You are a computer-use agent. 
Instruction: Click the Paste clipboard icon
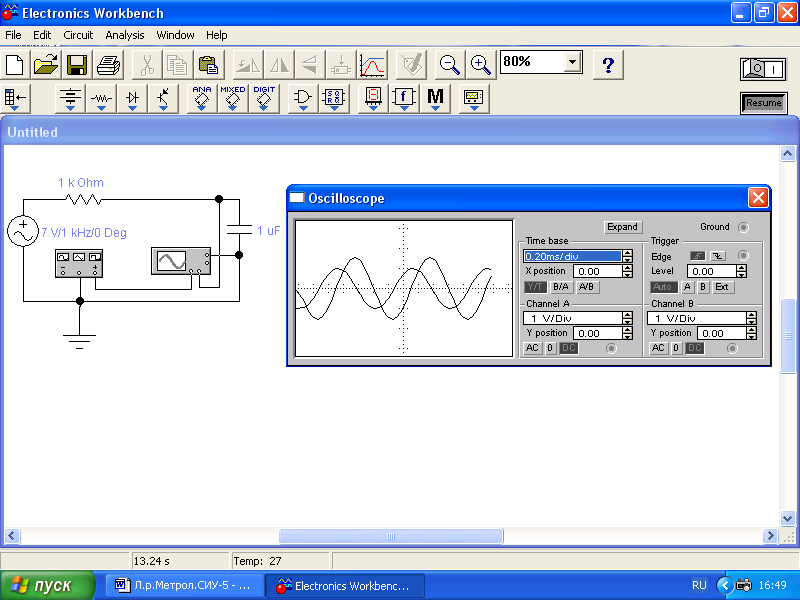point(209,65)
